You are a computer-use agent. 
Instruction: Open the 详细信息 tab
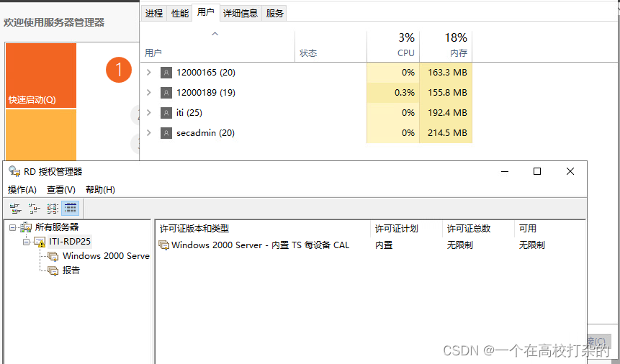241,14
